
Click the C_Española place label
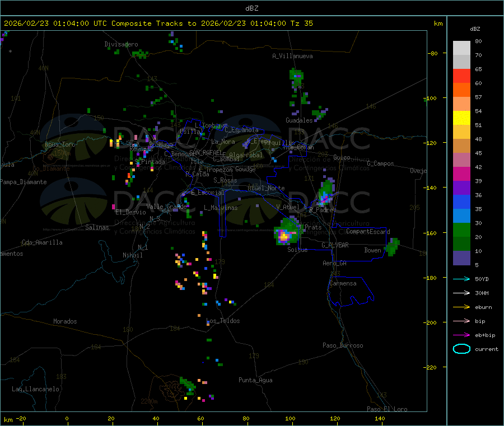point(241,130)
